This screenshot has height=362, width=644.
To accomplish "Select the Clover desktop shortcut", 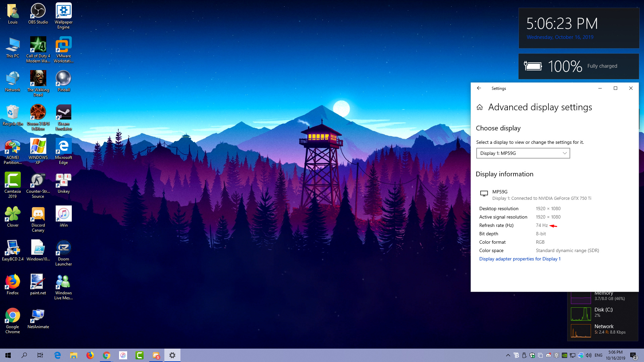I will coord(13,217).
